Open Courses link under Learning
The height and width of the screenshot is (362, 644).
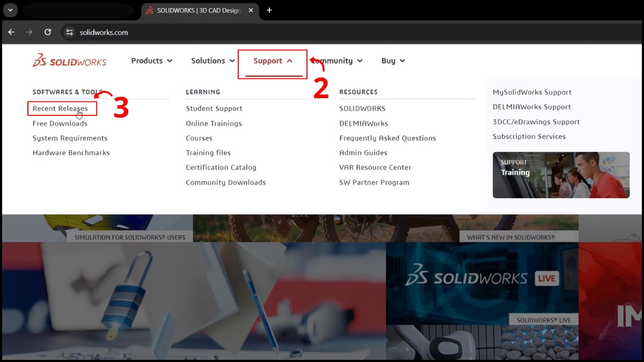coord(199,138)
